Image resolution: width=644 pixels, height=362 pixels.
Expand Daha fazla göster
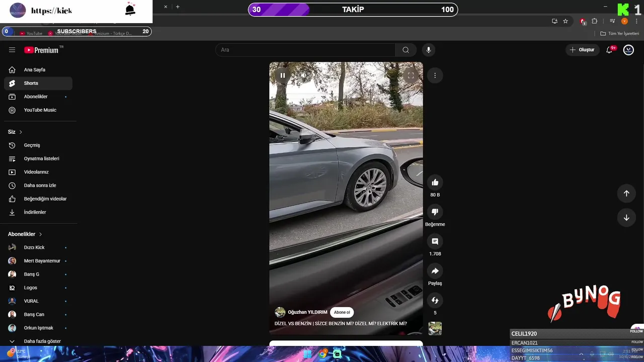click(38, 341)
